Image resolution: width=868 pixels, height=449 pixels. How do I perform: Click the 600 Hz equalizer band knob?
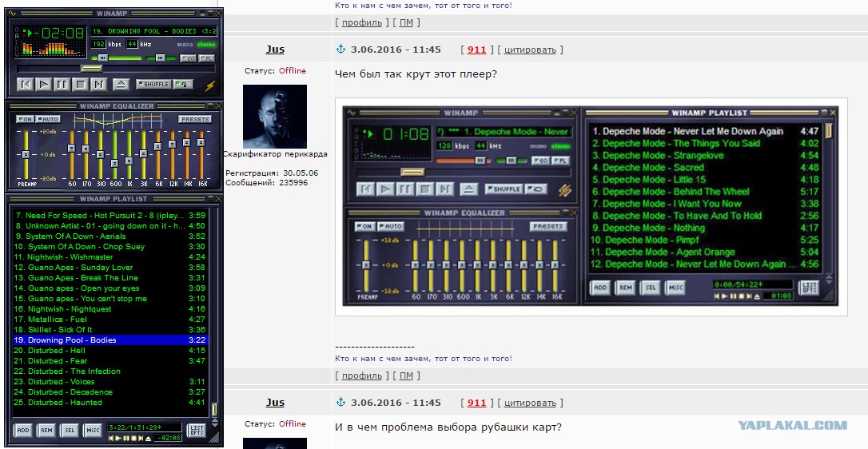click(x=114, y=163)
